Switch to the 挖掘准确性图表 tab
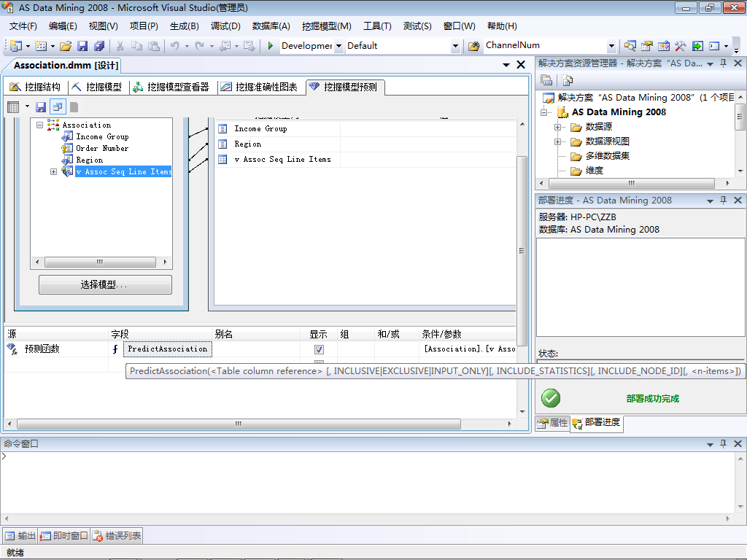Image resolution: width=747 pixels, height=560 pixels. pos(260,87)
